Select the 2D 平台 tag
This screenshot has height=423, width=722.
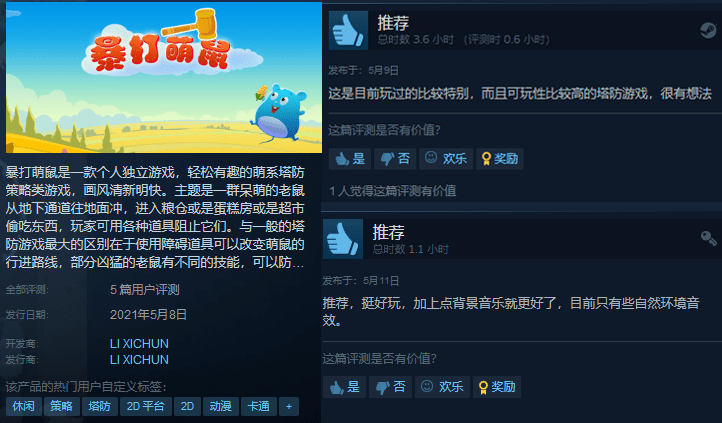[x=146, y=406]
